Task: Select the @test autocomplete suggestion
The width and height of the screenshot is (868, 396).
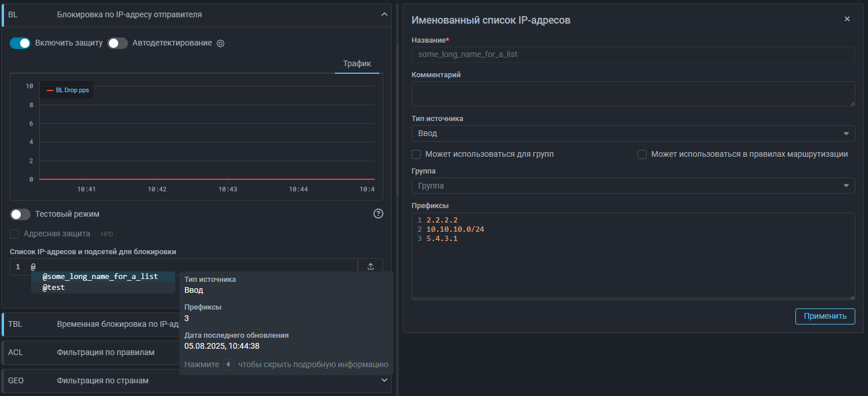Action: pos(54,287)
